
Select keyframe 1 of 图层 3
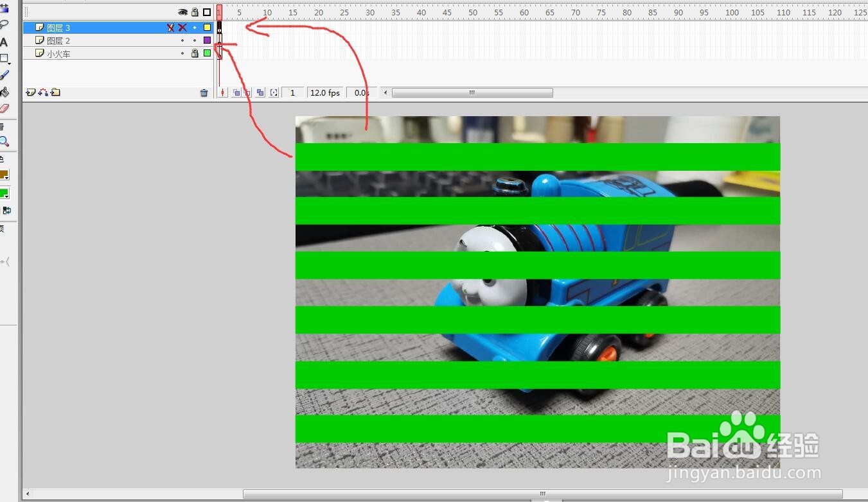pos(219,28)
